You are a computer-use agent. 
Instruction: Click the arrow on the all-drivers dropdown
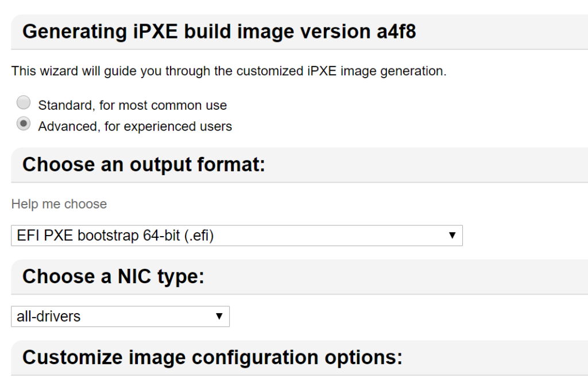pos(219,317)
